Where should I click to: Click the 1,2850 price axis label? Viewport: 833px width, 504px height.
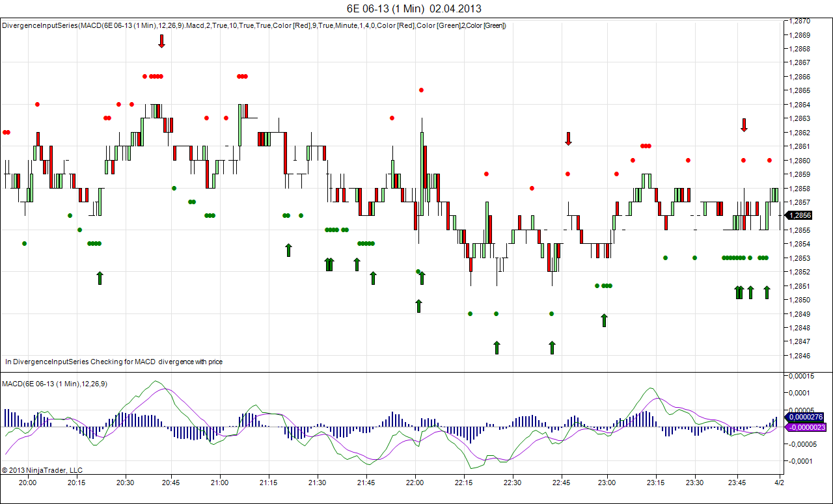[x=800, y=300]
